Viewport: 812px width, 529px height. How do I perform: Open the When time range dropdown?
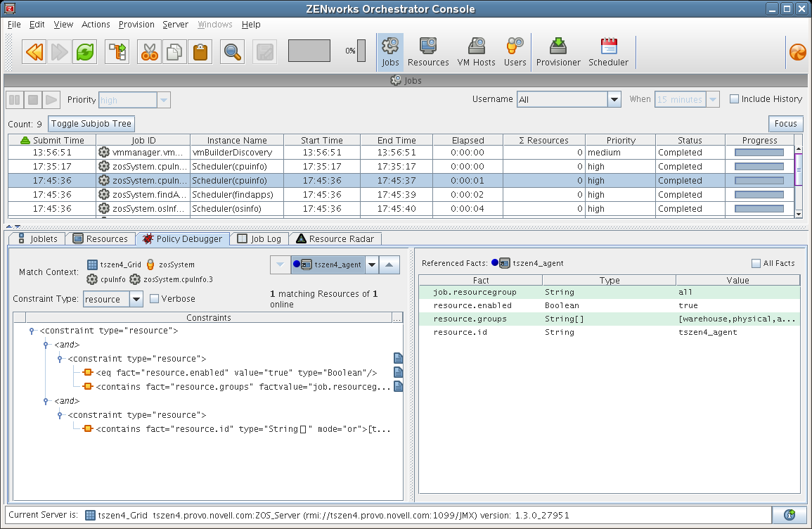(x=713, y=99)
